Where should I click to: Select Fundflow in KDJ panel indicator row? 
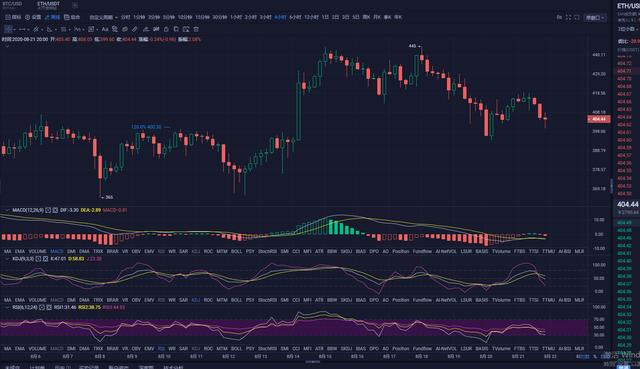[x=422, y=300]
